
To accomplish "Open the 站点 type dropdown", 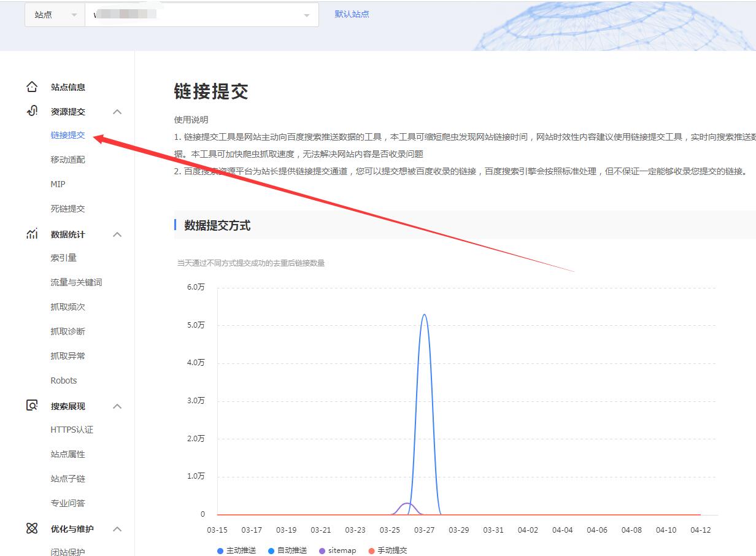I will pyautogui.click(x=55, y=15).
